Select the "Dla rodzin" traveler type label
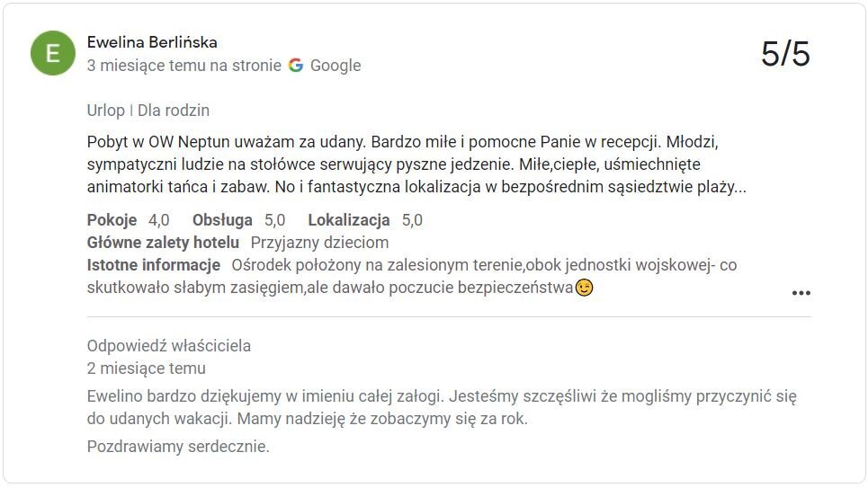 click(174, 111)
